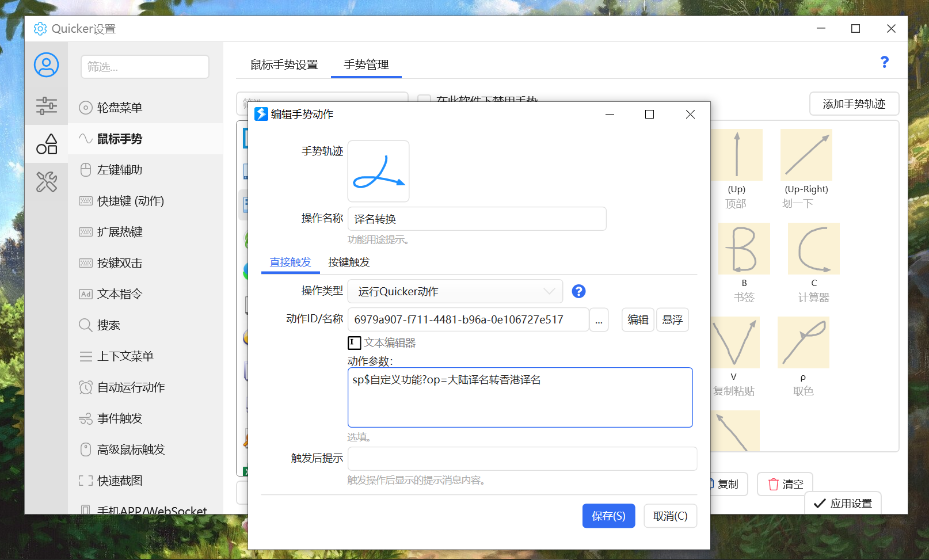Open 上下文菜单 settings
This screenshot has width=929, height=560.
(145, 356)
